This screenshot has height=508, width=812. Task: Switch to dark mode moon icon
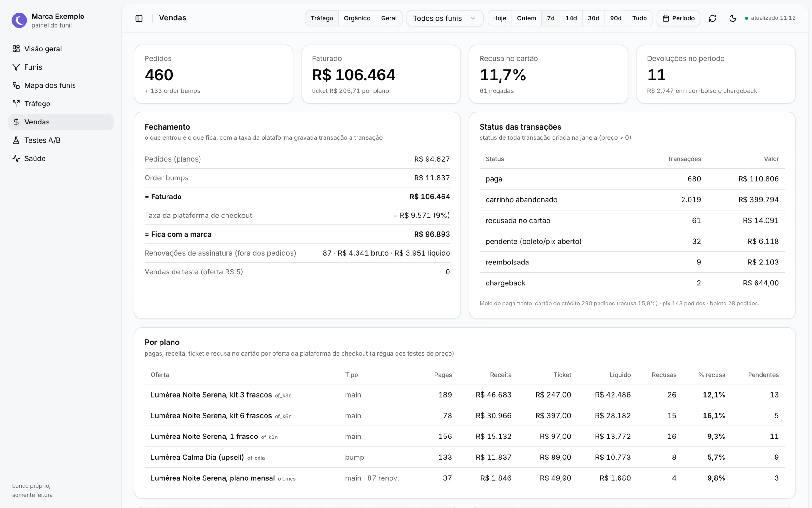coord(733,18)
